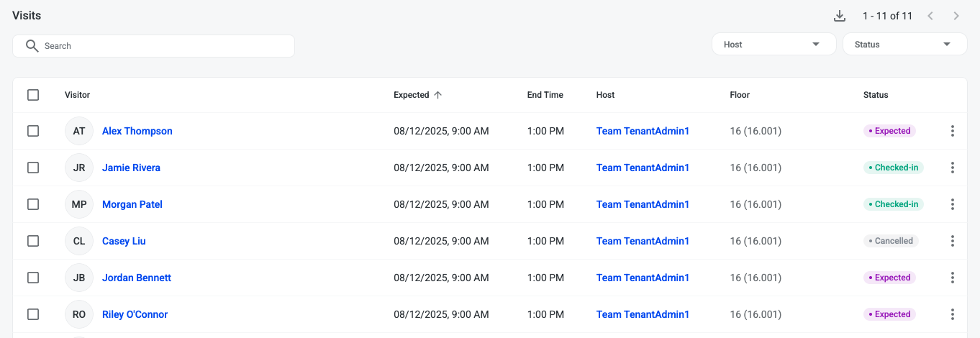Sort by the Visitor column header
The image size is (980, 338).
tap(77, 95)
